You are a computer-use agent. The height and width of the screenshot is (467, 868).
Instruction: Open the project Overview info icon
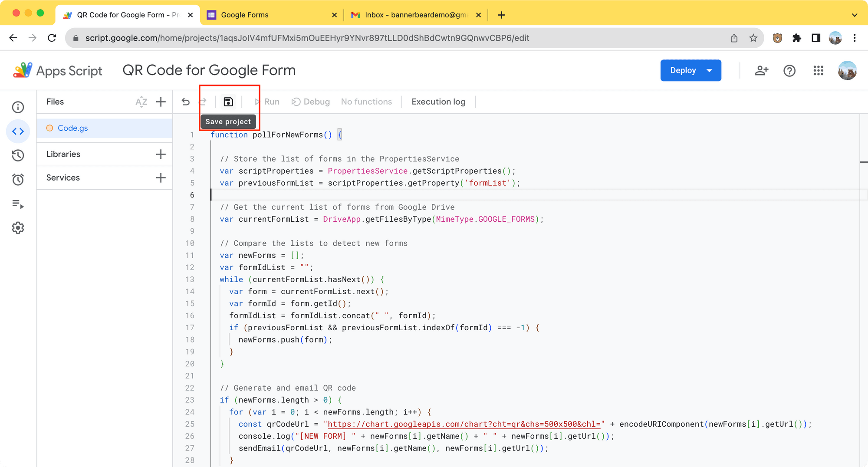coord(18,107)
